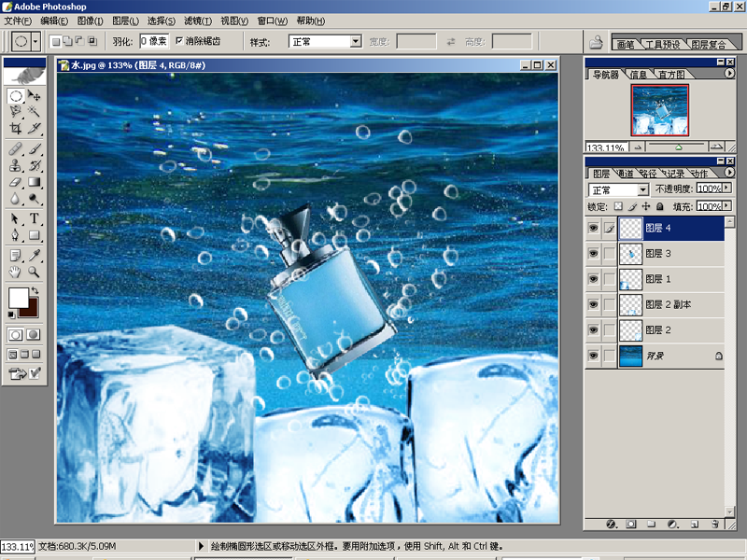747x560 pixels.
Task: Select the Polygonal Lasso tool
Action: [x=16, y=111]
